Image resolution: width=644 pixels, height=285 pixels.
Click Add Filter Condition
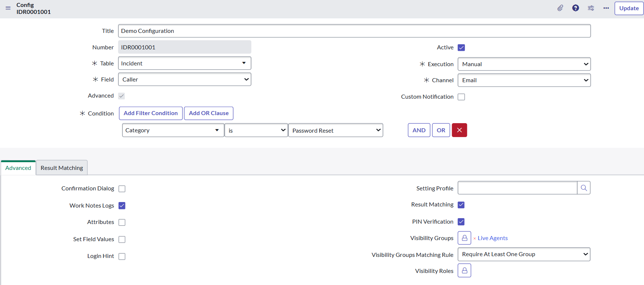tap(151, 113)
